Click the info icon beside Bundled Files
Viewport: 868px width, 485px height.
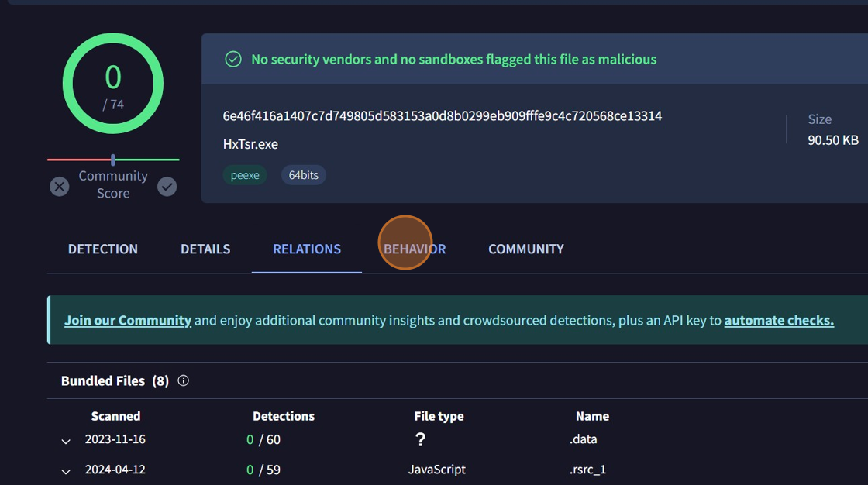(184, 380)
